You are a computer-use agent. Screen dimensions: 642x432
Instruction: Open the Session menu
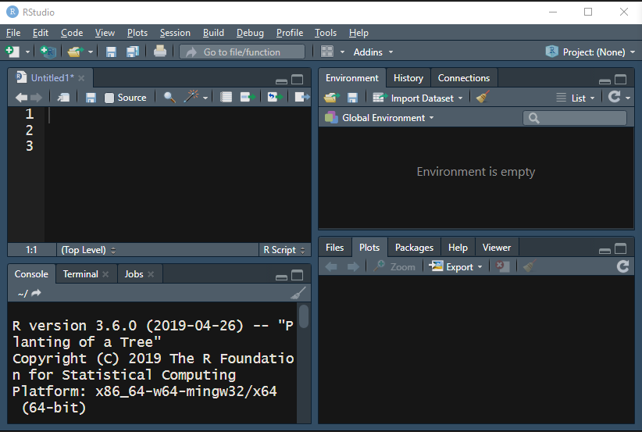[174, 33]
